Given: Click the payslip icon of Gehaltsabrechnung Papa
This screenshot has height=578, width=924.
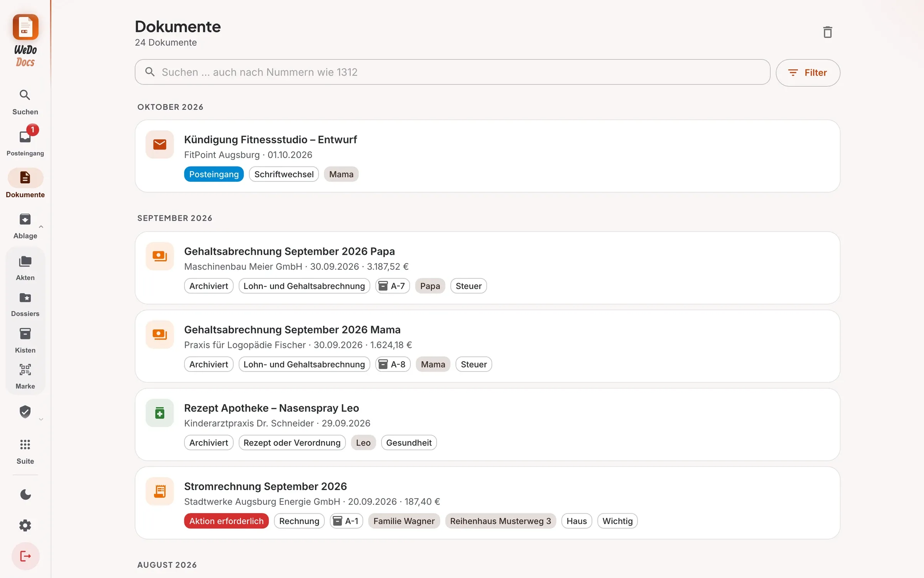Looking at the screenshot, I should coord(160,256).
